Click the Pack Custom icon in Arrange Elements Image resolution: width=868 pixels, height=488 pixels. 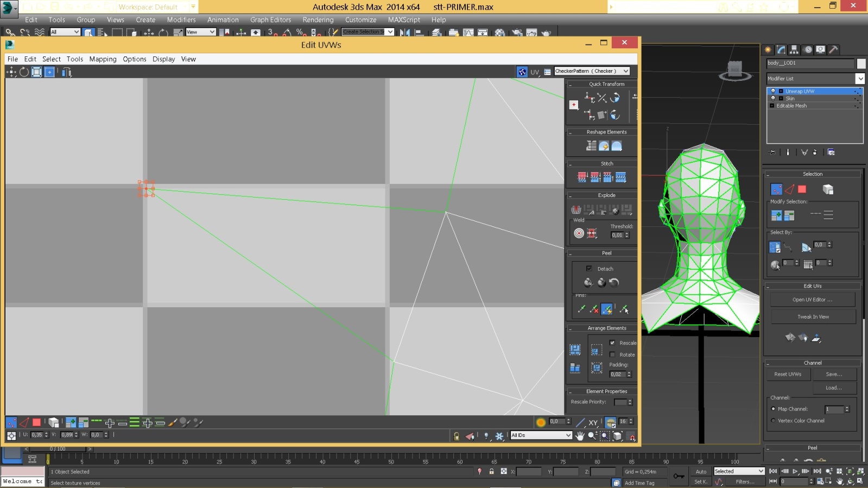pyautogui.click(x=575, y=350)
